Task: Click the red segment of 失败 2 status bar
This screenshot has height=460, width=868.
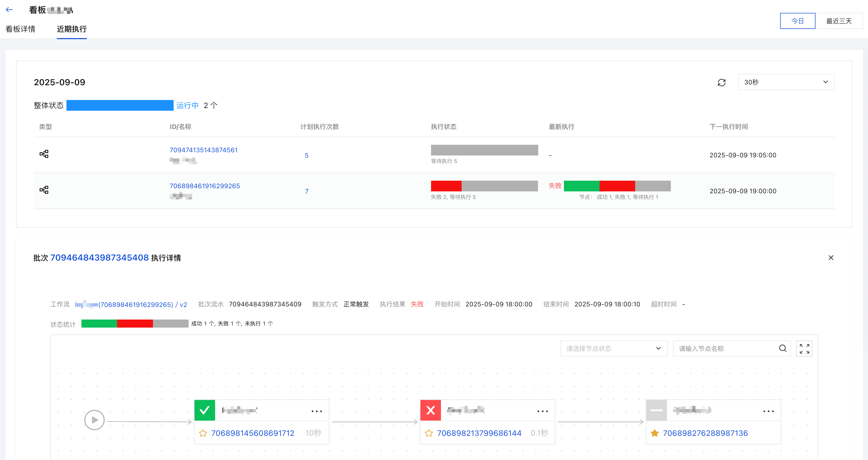Action: pyautogui.click(x=446, y=186)
